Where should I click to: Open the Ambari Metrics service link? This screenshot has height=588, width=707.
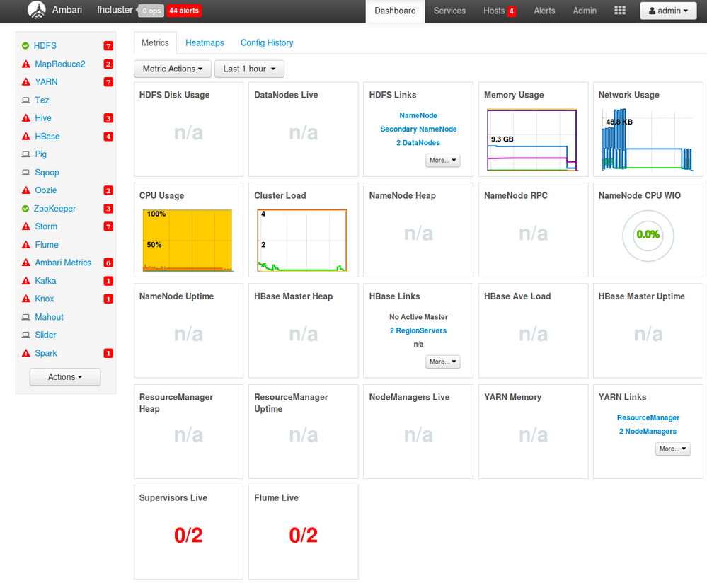[63, 263]
